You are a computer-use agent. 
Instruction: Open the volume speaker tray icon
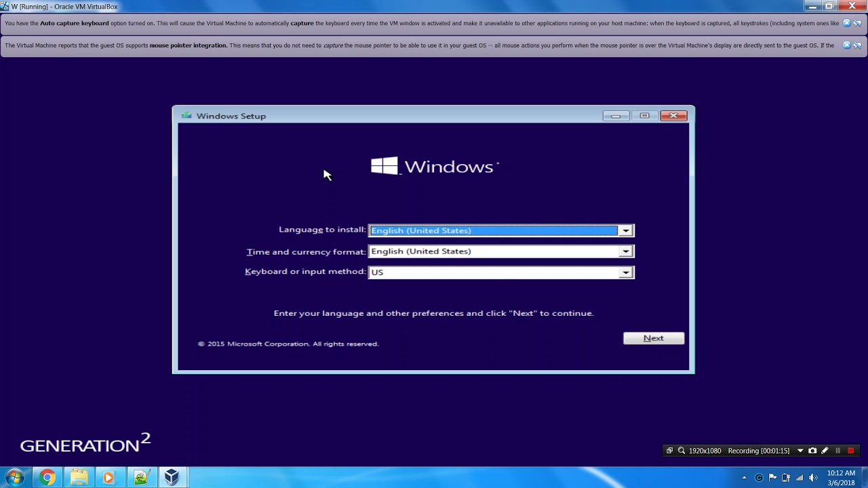pyautogui.click(x=813, y=478)
